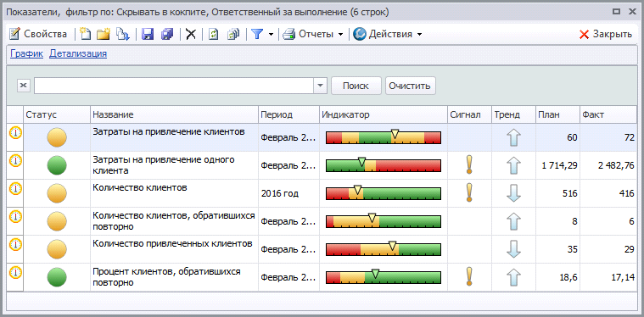Screen dimensions: 644x317
Task: Click the Поиск search button
Action: 356,86
